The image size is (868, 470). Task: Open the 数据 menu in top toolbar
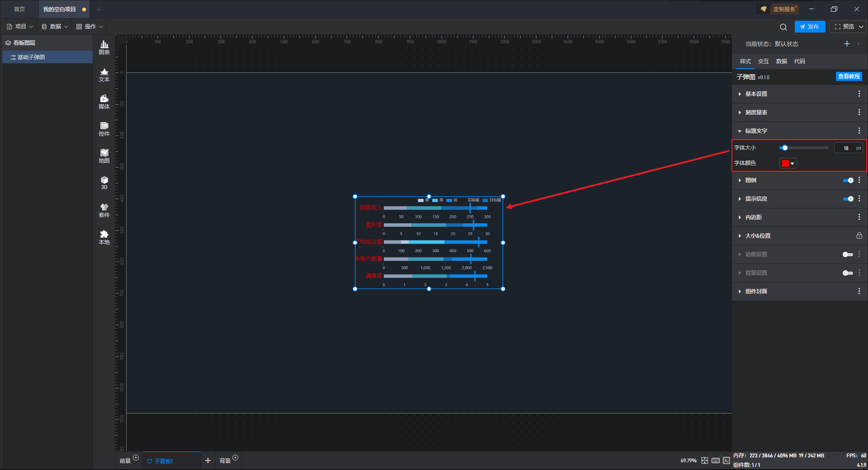(x=55, y=27)
